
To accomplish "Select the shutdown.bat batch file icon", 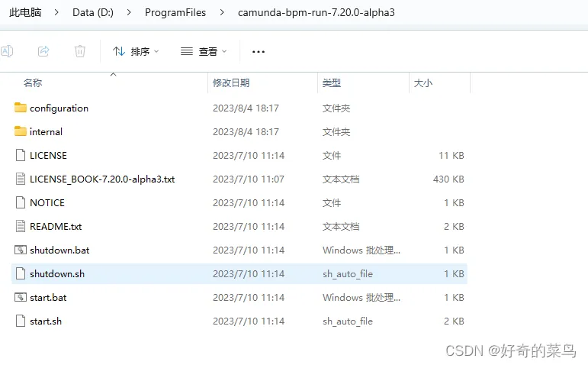I will [21, 250].
